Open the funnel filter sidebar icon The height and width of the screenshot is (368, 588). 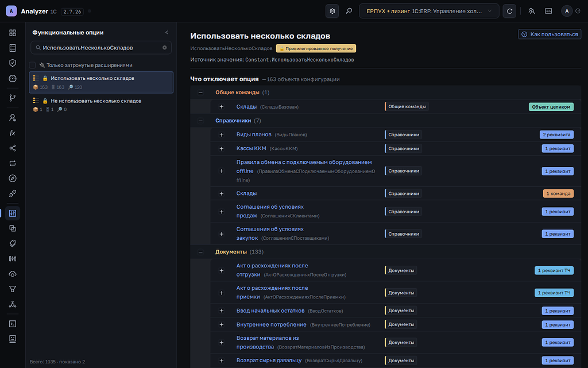[x=13, y=289]
